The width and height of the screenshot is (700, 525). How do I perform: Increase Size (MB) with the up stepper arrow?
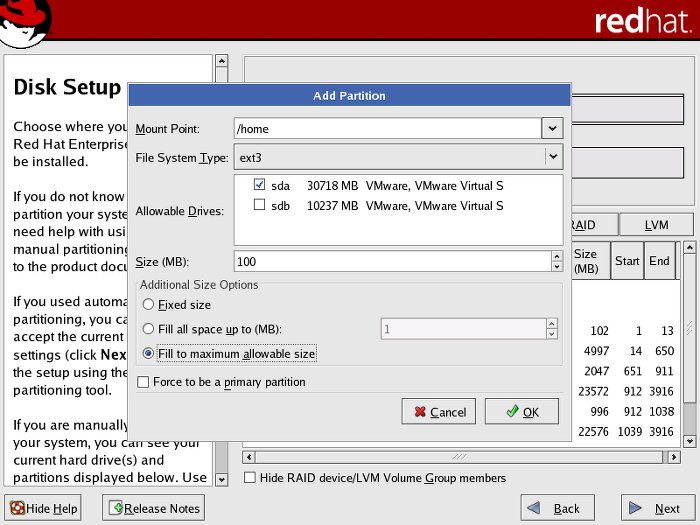click(557, 256)
